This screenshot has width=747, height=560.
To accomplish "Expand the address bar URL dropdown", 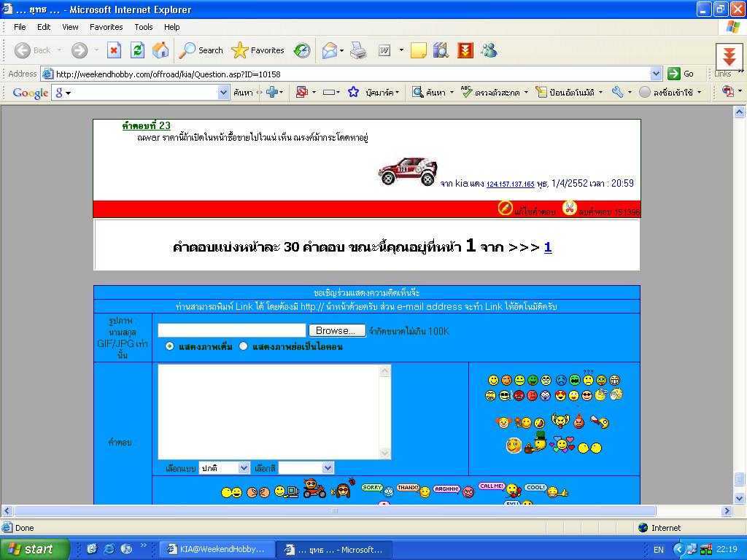I will point(656,74).
